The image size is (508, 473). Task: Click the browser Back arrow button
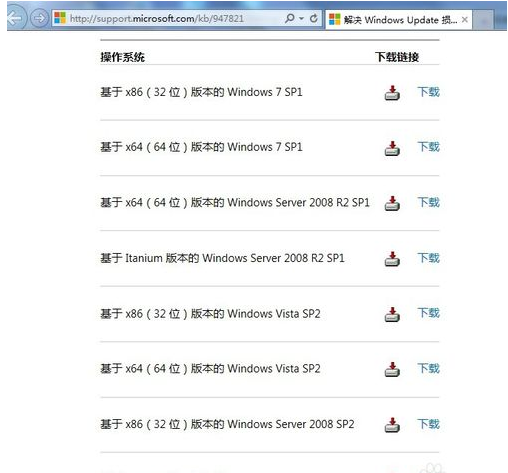coord(15,18)
